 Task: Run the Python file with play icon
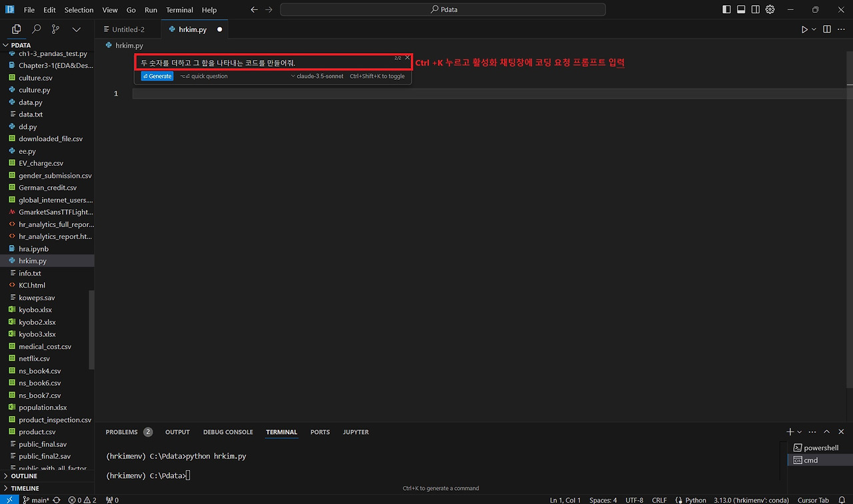[804, 29]
